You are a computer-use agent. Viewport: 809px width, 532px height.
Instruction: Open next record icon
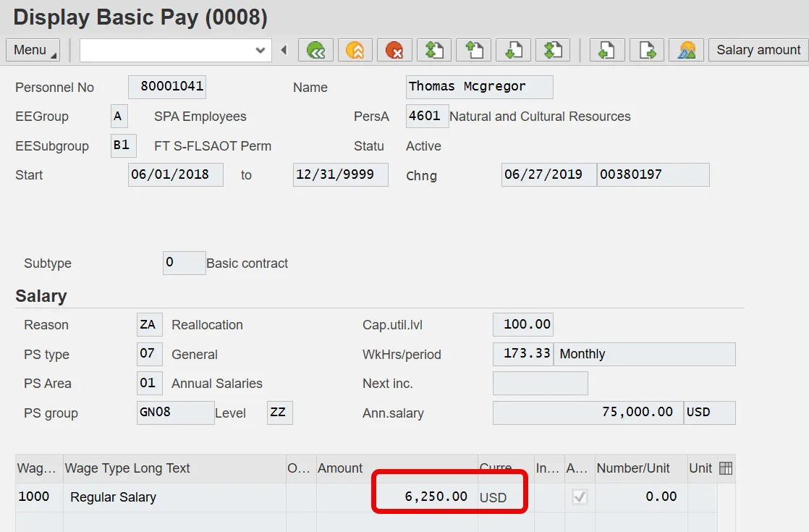tap(647, 50)
